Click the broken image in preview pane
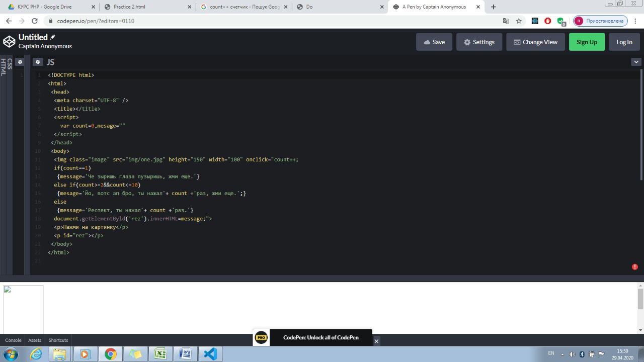Viewport: 644px width, 362px height. [23, 309]
